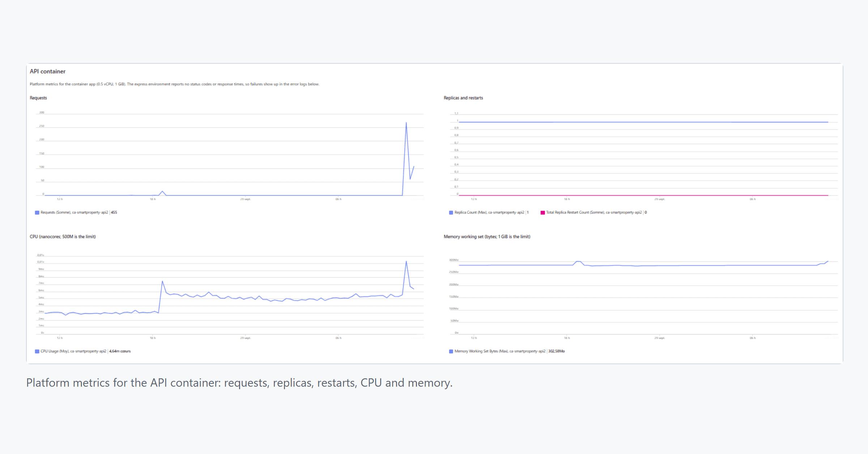
Task: Click the small memory bump near 18 h in the Memory chart
Action: tap(578, 262)
